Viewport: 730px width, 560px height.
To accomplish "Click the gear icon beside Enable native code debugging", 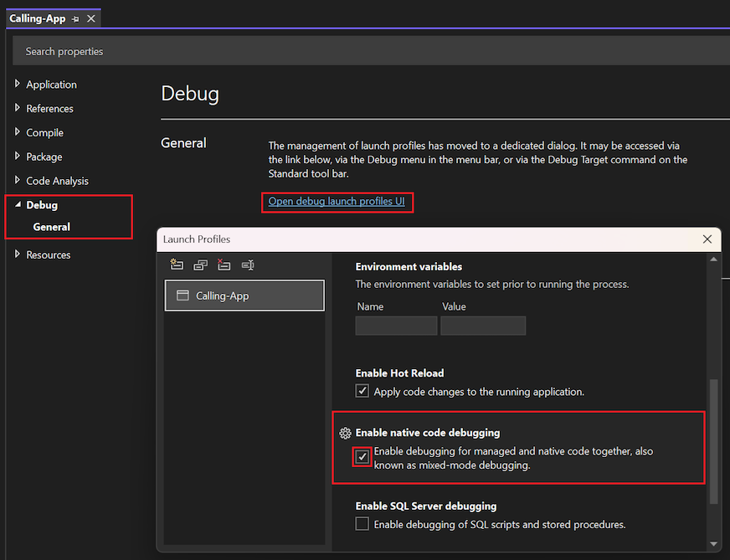I will [345, 433].
